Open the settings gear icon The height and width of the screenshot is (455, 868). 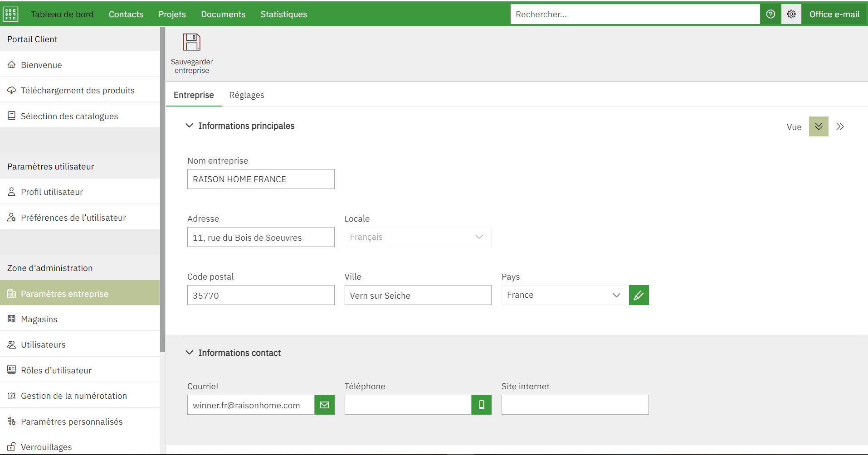pyautogui.click(x=791, y=14)
